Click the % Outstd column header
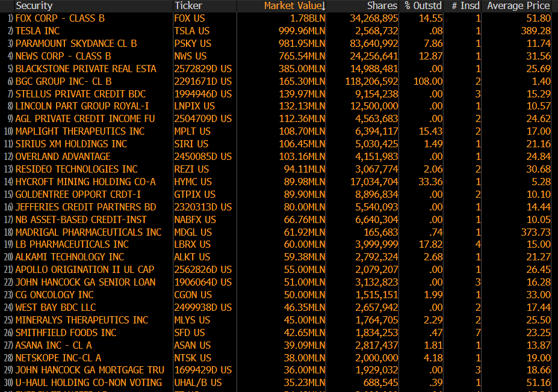This screenshot has width=558, height=392. (x=423, y=5)
